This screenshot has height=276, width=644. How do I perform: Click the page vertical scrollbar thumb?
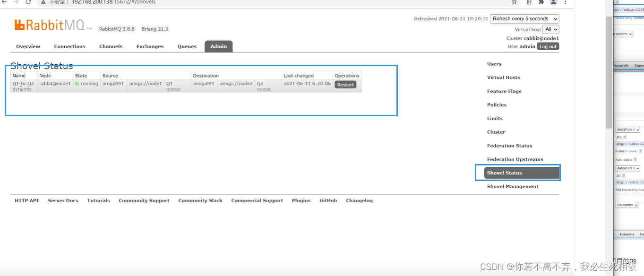coord(610,72)
